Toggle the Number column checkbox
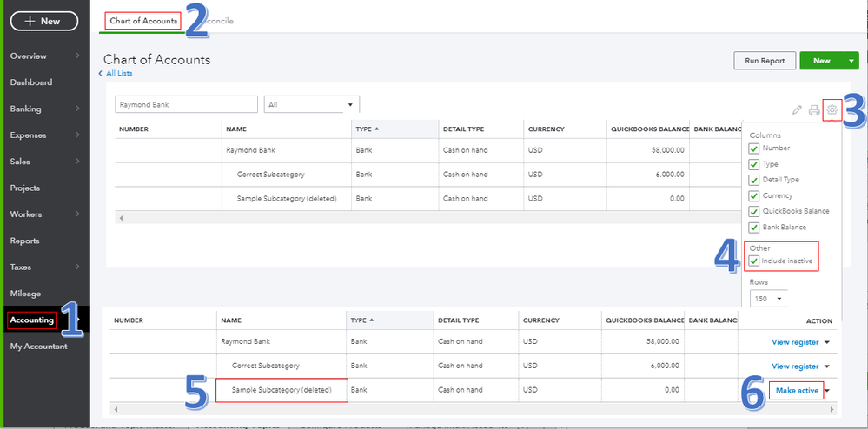The width and height of the screenshot is (868, 429). (754, 148)
